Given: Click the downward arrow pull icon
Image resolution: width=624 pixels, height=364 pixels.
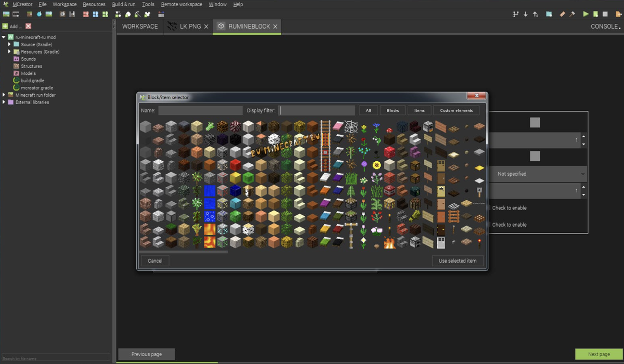Looking at the screenshot, I should pyautogui.click(x=526, y=14).
